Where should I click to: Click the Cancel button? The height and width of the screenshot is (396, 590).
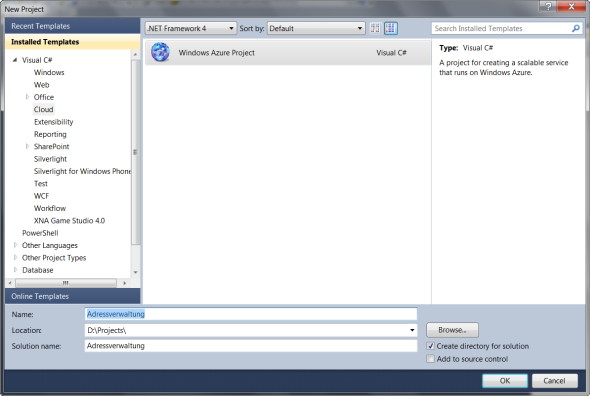555,381
